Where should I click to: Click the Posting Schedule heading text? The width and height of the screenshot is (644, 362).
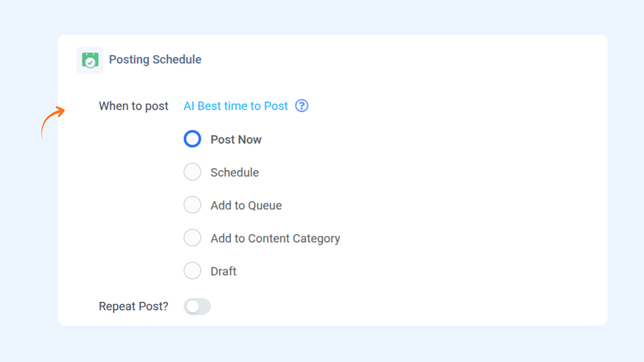coord(155,60)
